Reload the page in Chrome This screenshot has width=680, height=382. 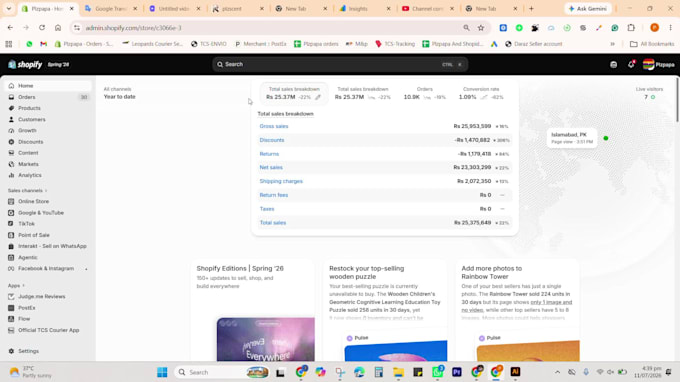[x=42, y=28]
